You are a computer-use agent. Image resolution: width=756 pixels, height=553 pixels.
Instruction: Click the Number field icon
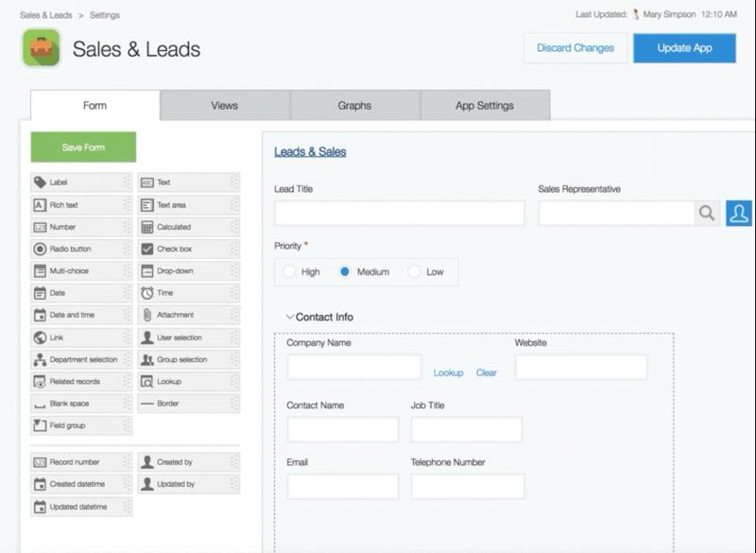(x=40, y=227)
